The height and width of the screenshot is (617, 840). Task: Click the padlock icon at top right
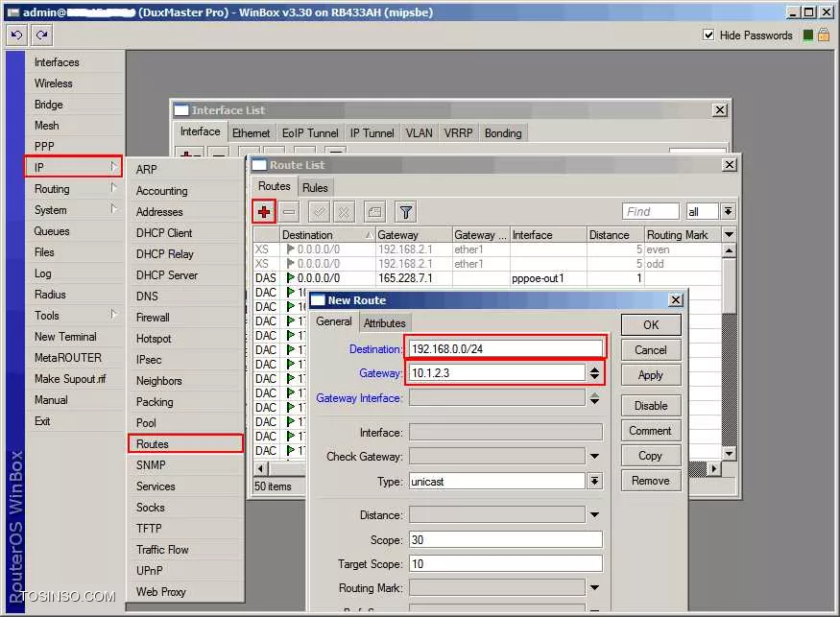point(824,36)
